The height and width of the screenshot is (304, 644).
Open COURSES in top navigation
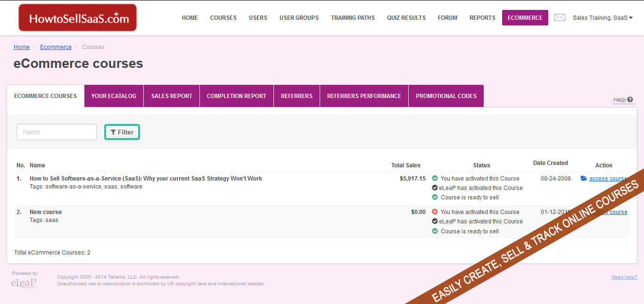223,18
